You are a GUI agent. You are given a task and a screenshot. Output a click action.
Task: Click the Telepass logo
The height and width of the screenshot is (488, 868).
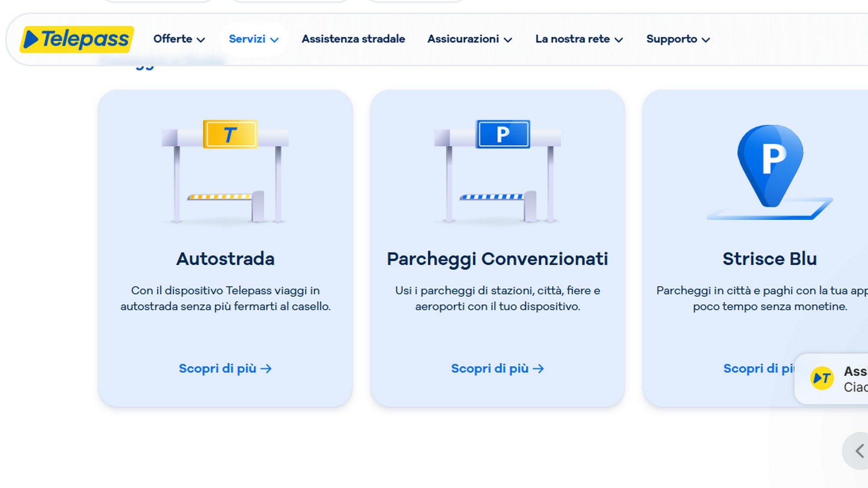[77, 39]
